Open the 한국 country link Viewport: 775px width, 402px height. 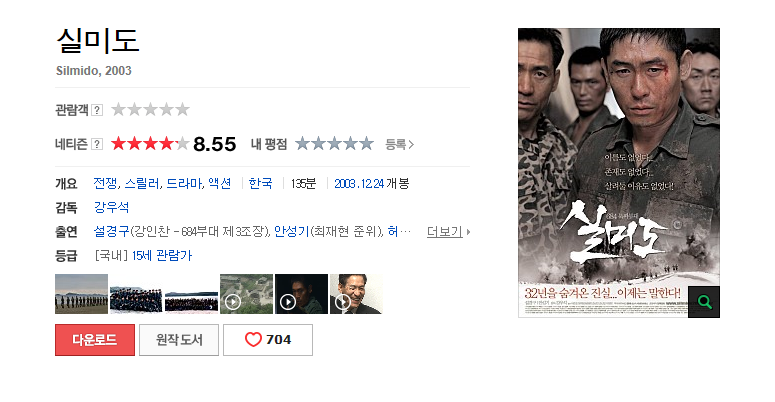point(260,183)
